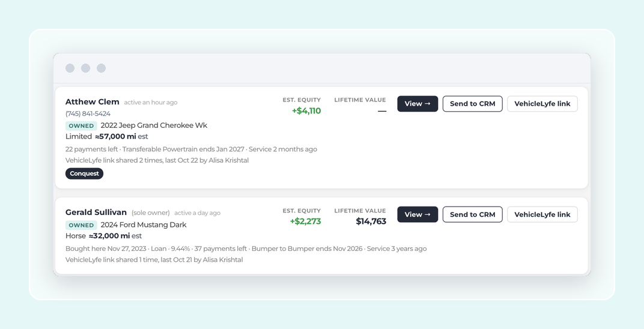Click the +$2,273 equity value

pos(306,222)
